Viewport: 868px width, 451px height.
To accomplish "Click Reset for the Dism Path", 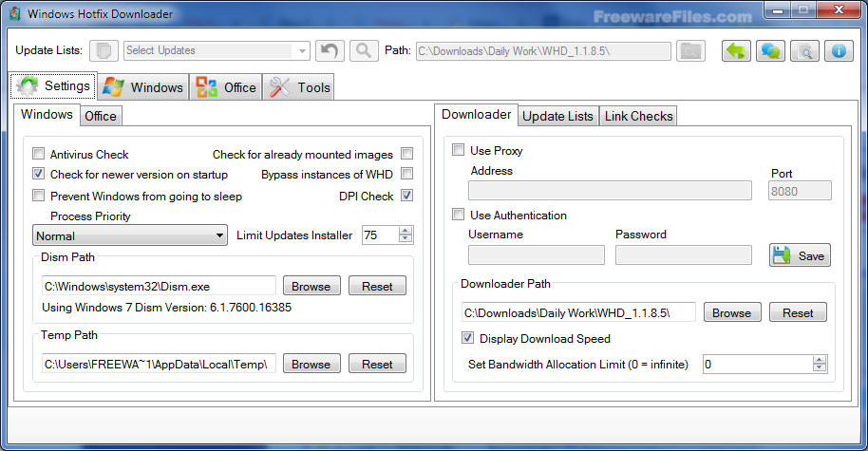I will 378,286.
